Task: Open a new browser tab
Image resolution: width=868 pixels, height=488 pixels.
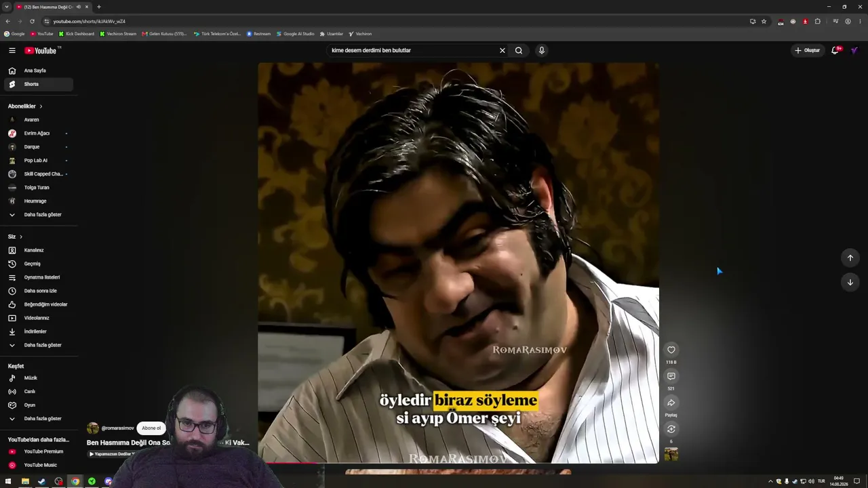Action: (x=99, y=7)
